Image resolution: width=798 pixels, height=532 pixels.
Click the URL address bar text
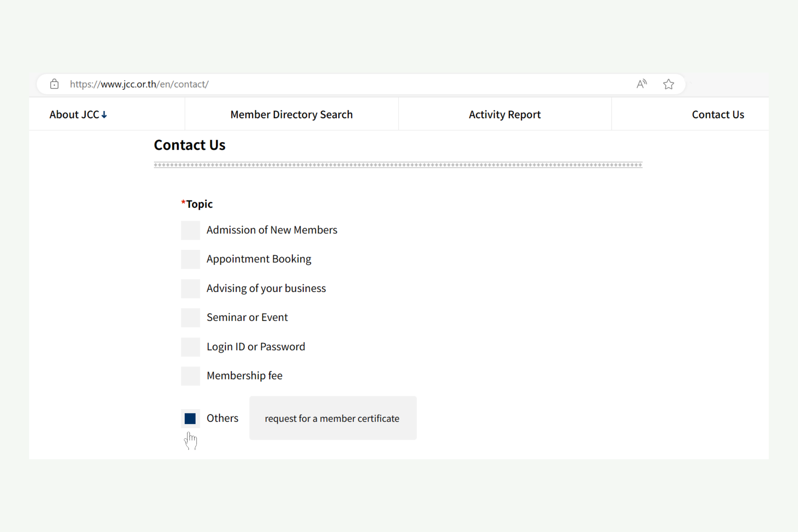point(139,84)
